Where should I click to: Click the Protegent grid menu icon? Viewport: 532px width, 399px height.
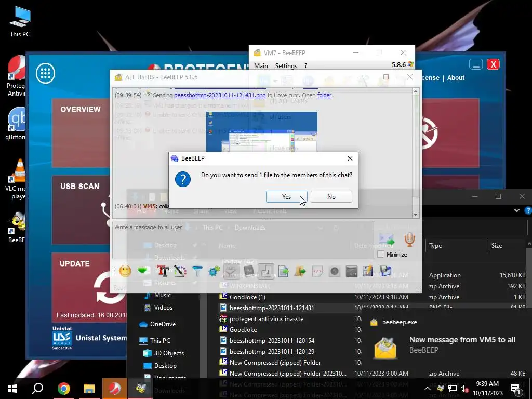46,73
